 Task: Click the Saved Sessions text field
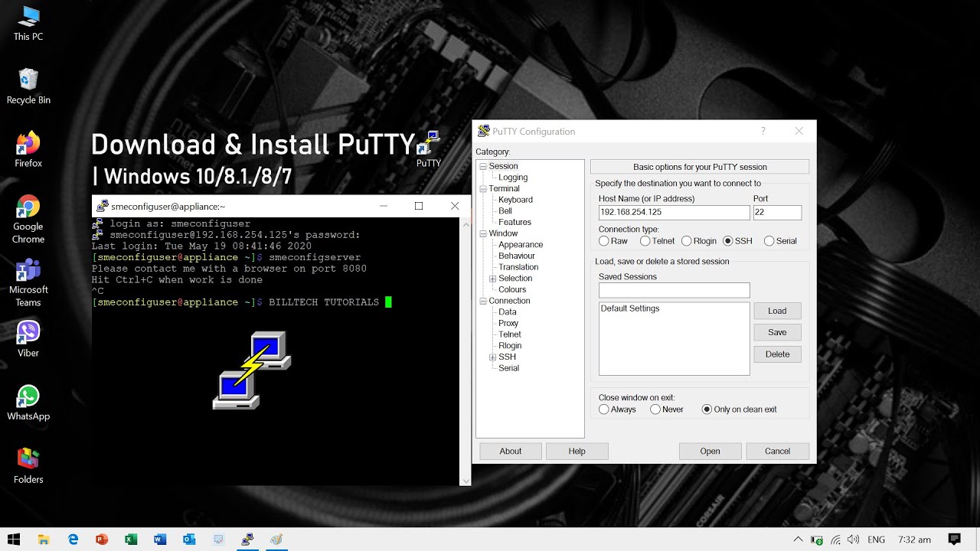pyautogui.click(x=674, y=290)
